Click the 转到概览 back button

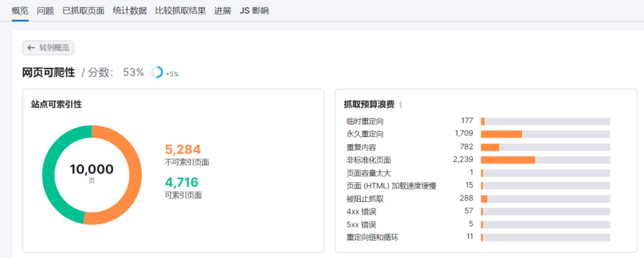(x=48, y=48)
